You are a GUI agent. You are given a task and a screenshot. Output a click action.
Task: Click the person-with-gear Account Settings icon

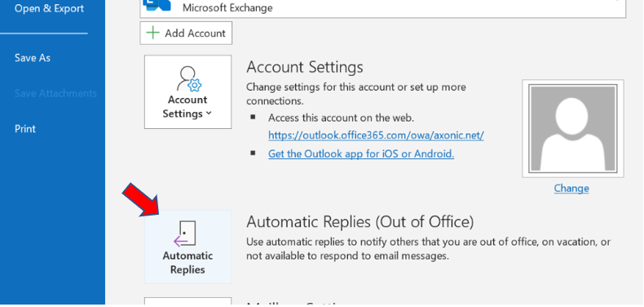point(189,78)
